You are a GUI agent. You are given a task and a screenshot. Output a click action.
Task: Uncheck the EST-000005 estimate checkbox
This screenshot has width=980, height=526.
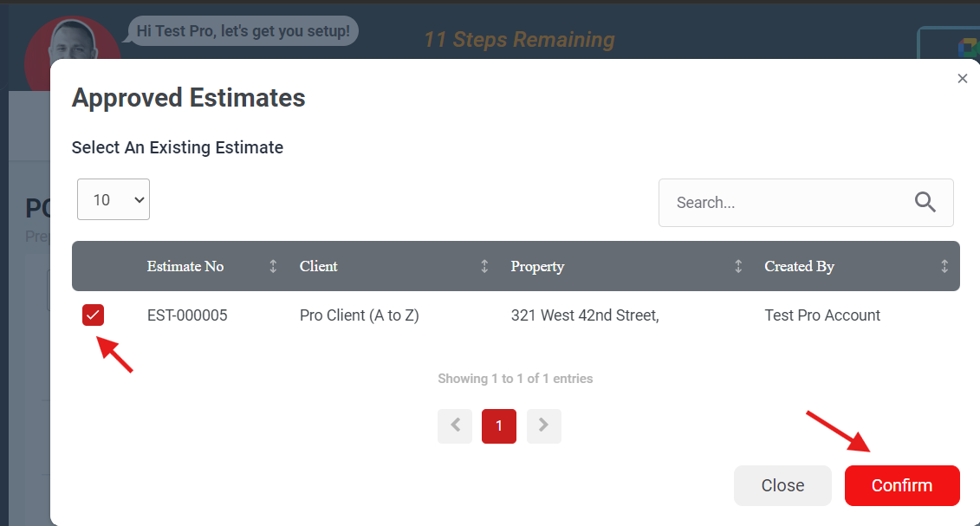(x=94, y=315)
